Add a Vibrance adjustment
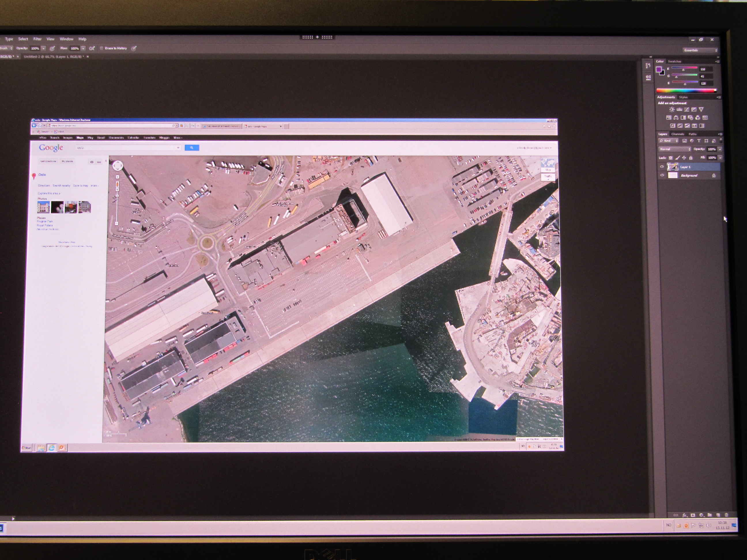This screenshot has height=560, width=747. [x=701, y=109]
